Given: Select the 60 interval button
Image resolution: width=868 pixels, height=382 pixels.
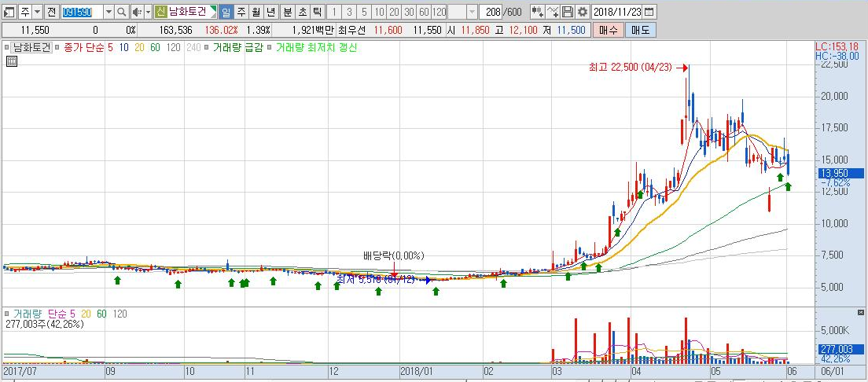Looking at the screenshot, I should pyautogui.click(x=424, y=12).
